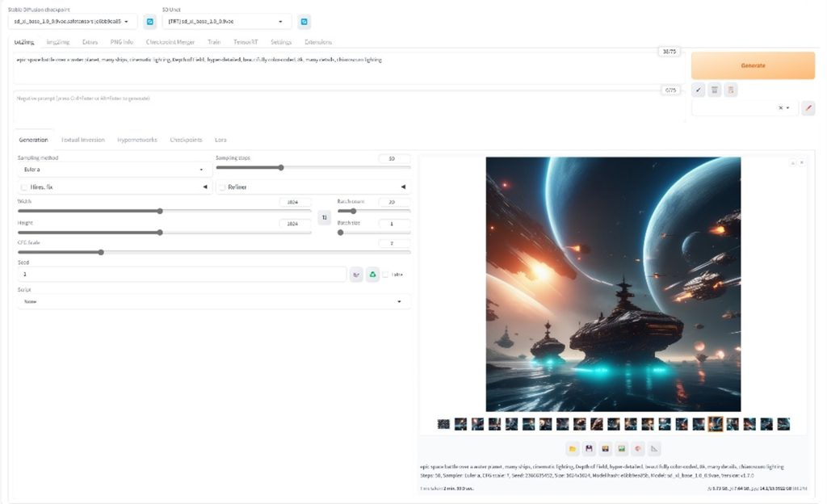Image resolution: width=827 pixels, height=504 pixels.
Task: Select the Lora sub-tab
Action: [220, 140]
